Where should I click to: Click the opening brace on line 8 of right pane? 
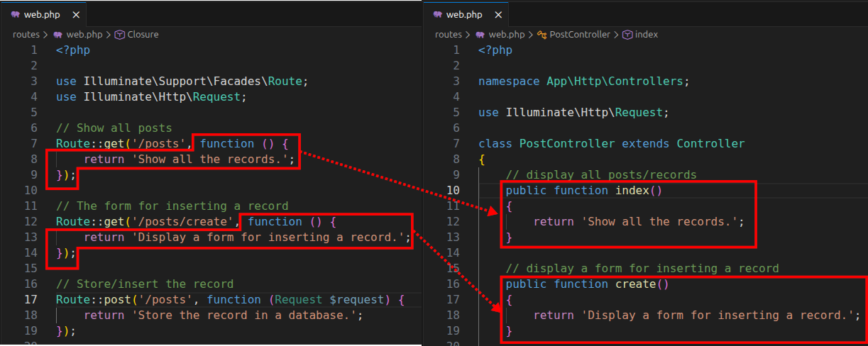(x=482, y=159)
